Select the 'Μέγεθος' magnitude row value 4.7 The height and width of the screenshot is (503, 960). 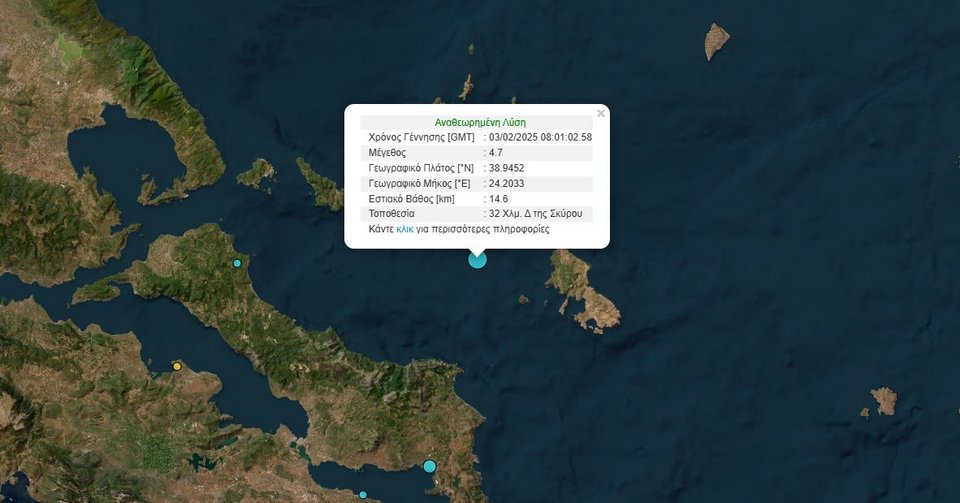click(496, 153)
